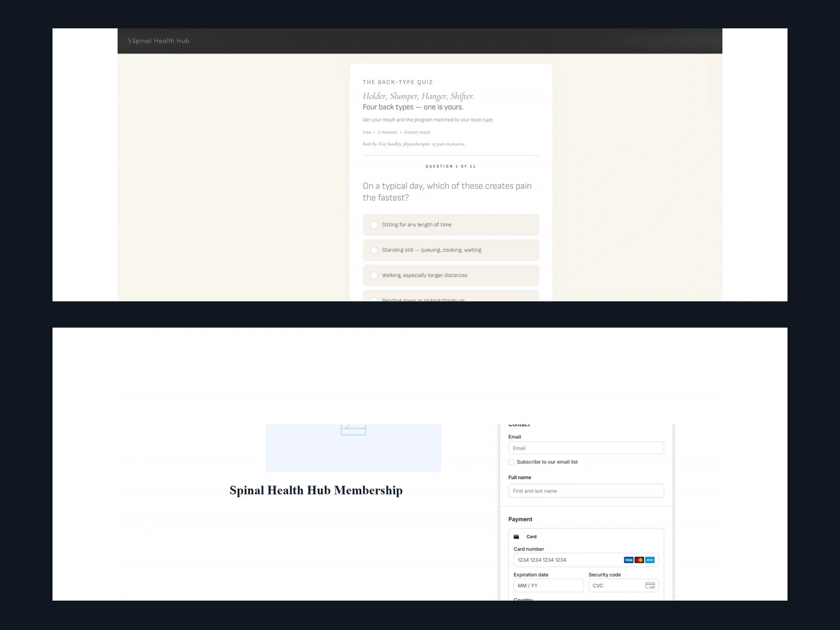Click the Spinal Health Hub Membership heading
The image size is (840, 630).
[x=316, y=490]
